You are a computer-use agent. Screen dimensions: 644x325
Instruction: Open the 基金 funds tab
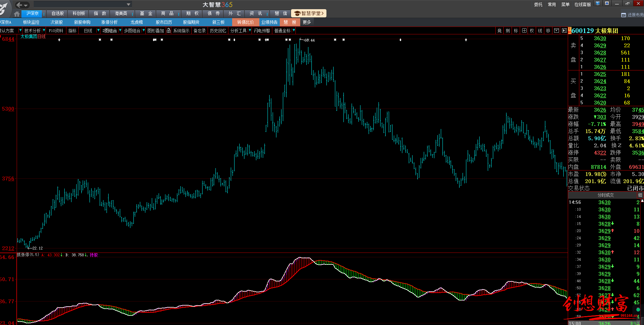146,14
